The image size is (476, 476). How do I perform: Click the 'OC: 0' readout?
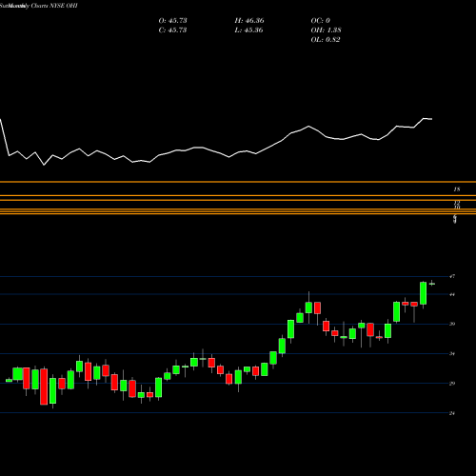[x=320, y=21]
